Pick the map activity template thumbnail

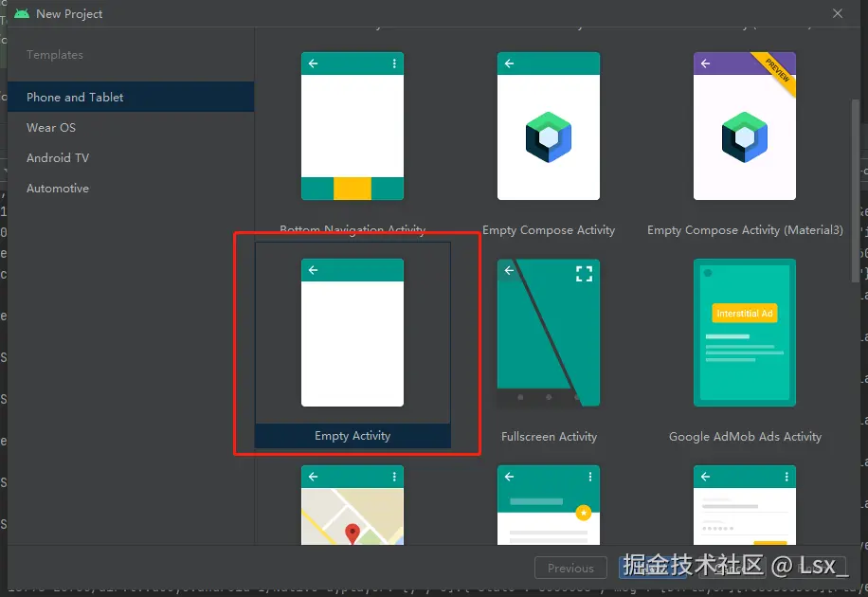[353, 505]
